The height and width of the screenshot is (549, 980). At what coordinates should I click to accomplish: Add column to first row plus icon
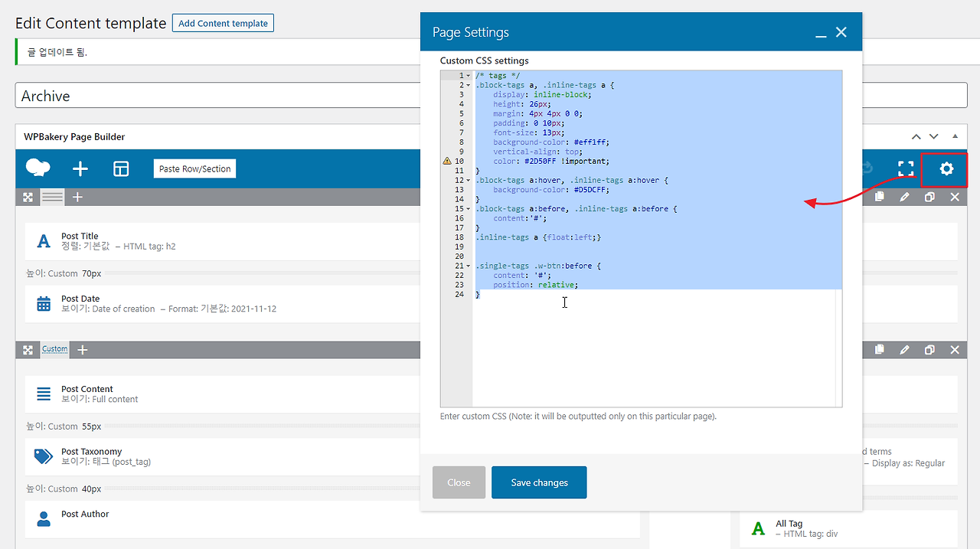pyautogui.click(x=77, y=198)
